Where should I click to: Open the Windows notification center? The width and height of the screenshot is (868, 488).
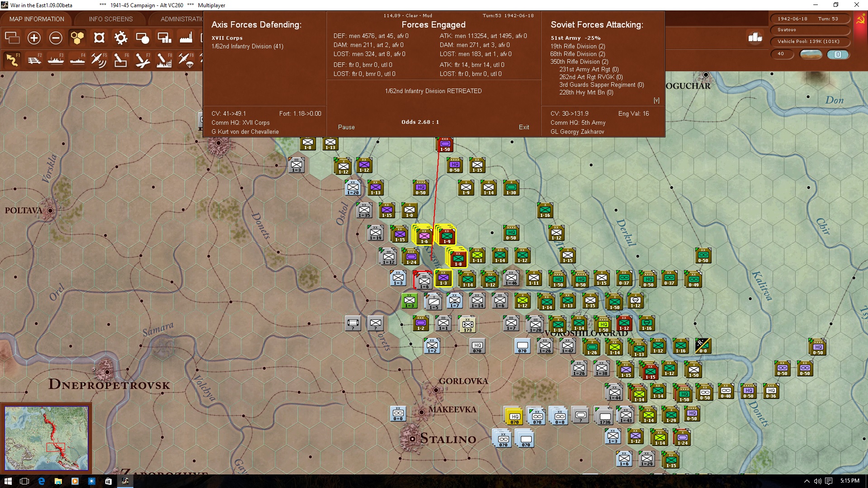point(828,481)
